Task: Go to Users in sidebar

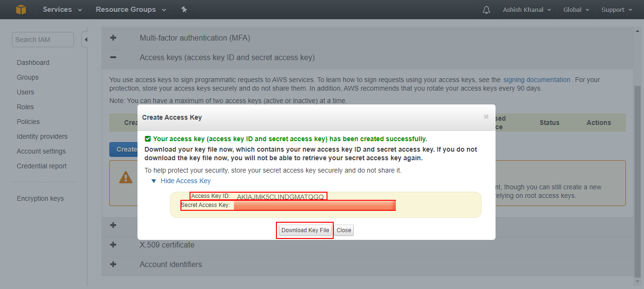Action: coord(25,92)
